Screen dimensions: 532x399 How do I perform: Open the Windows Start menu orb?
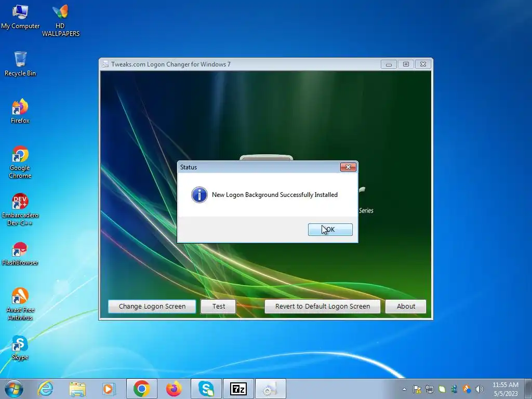tap(14, 389)
